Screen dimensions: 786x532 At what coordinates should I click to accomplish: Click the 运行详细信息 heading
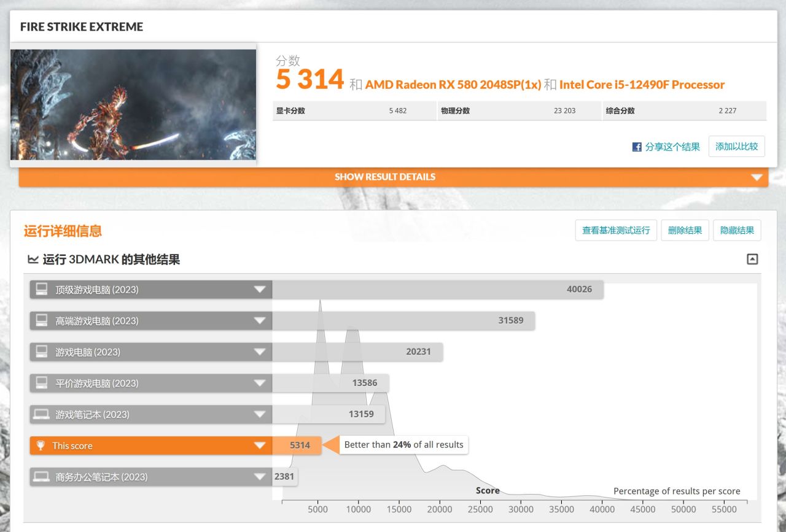63,231
